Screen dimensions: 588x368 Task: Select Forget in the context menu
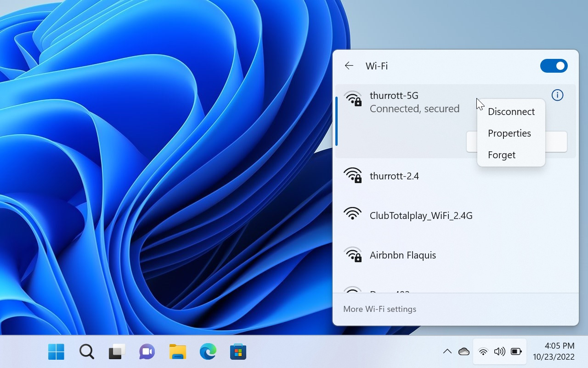point(501,155)
